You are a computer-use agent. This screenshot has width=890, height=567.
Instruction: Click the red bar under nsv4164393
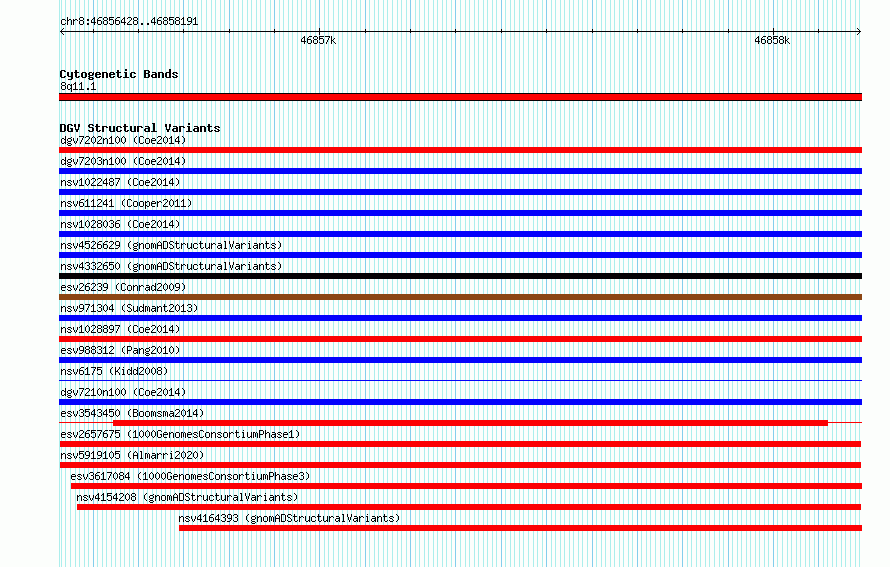(520, 528)
